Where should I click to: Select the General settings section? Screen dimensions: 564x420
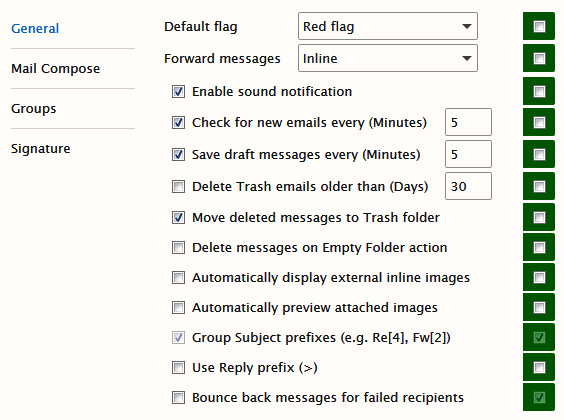pyautogui.click(x=35, y=28)
